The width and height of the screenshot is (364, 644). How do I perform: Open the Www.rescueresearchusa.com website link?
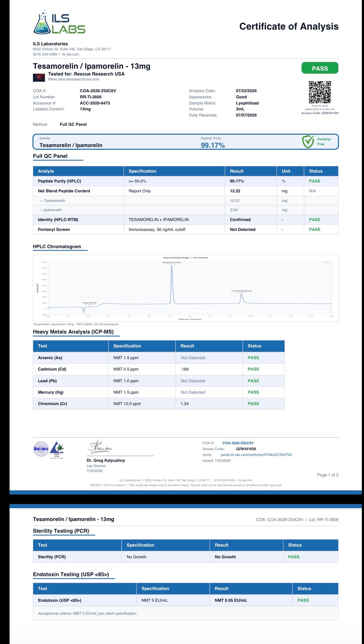click(x=74, y=79)
